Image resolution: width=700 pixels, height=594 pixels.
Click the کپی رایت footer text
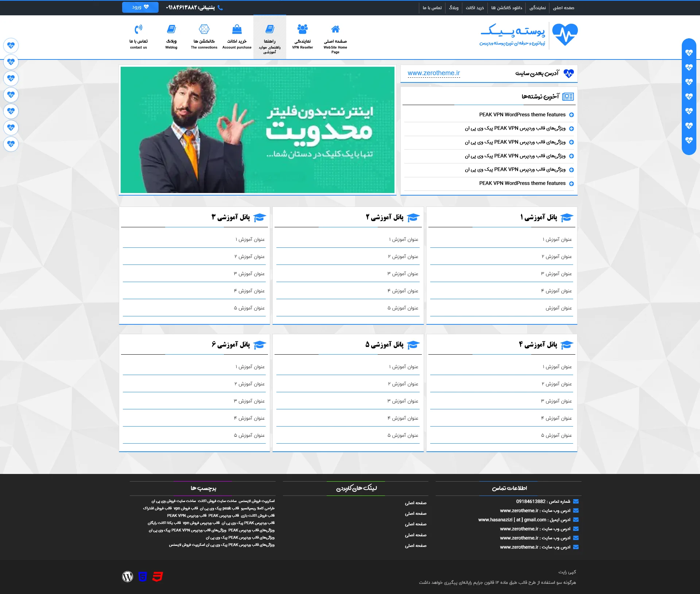pyautogui.click(x=567, y=572)
